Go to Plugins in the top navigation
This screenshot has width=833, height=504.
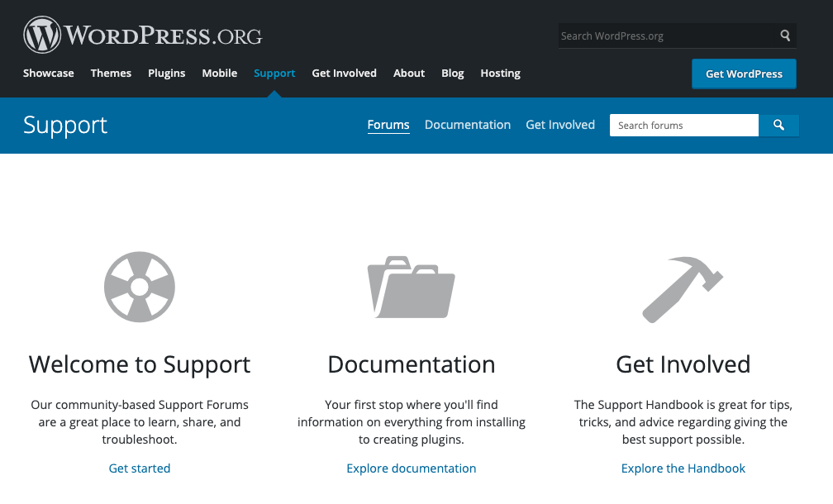click(166, 74)
